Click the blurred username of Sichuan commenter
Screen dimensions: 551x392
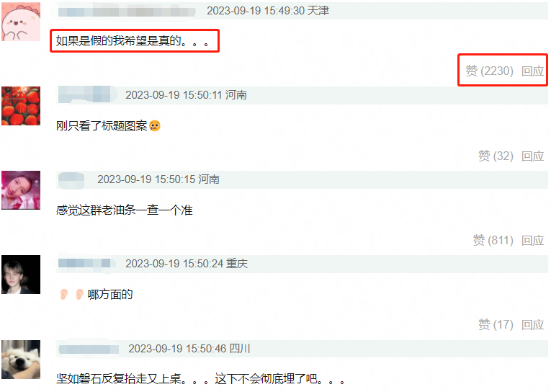[89, 349]
